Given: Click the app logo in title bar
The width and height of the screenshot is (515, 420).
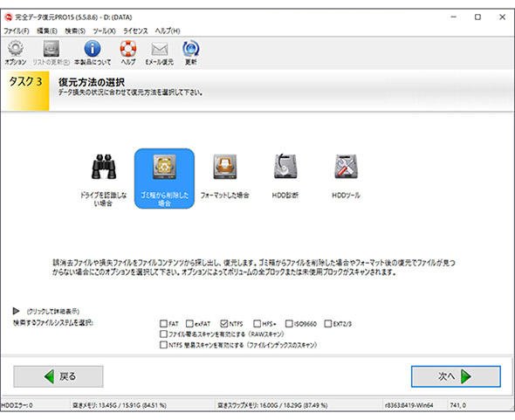Looking at the screenshot, I should (x=8, y=17).
